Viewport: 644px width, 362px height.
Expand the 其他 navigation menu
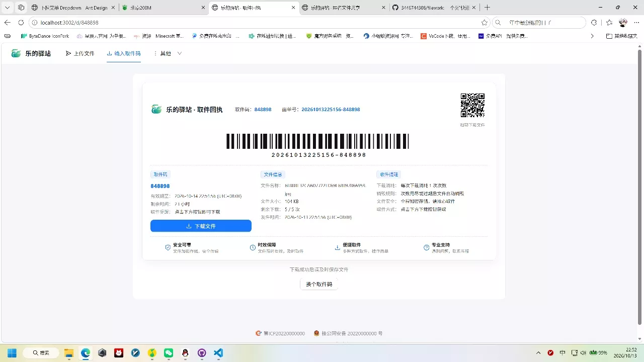(168, 53)
